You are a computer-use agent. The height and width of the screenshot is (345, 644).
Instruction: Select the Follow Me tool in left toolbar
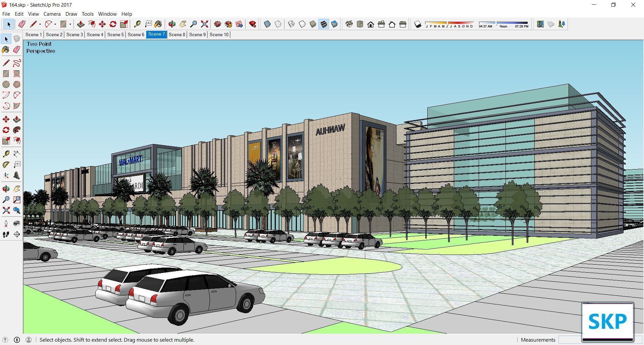(16, 130)
